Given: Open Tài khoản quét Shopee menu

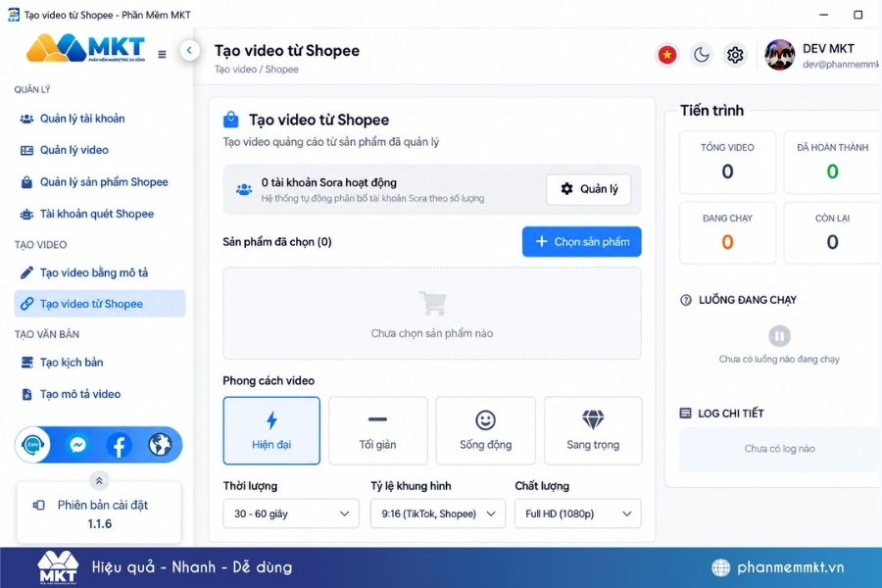Looking at the screenshot, I should (100, 214).
